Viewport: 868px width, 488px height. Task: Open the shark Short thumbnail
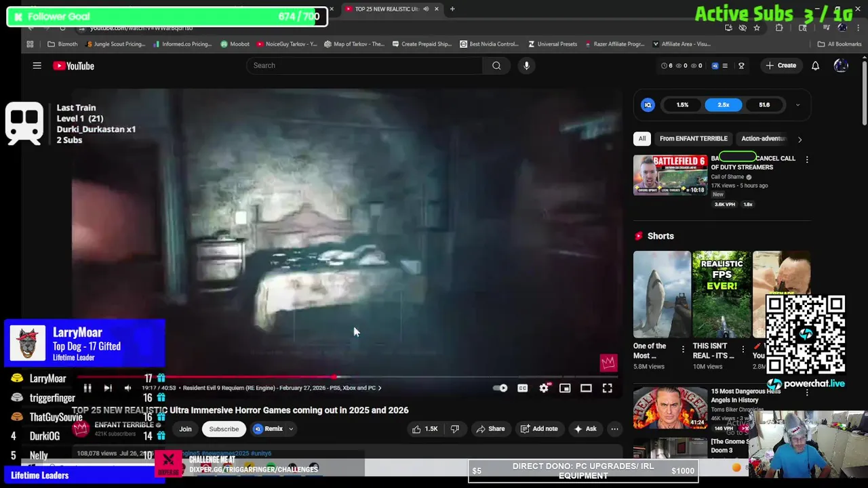click(662, 294)
